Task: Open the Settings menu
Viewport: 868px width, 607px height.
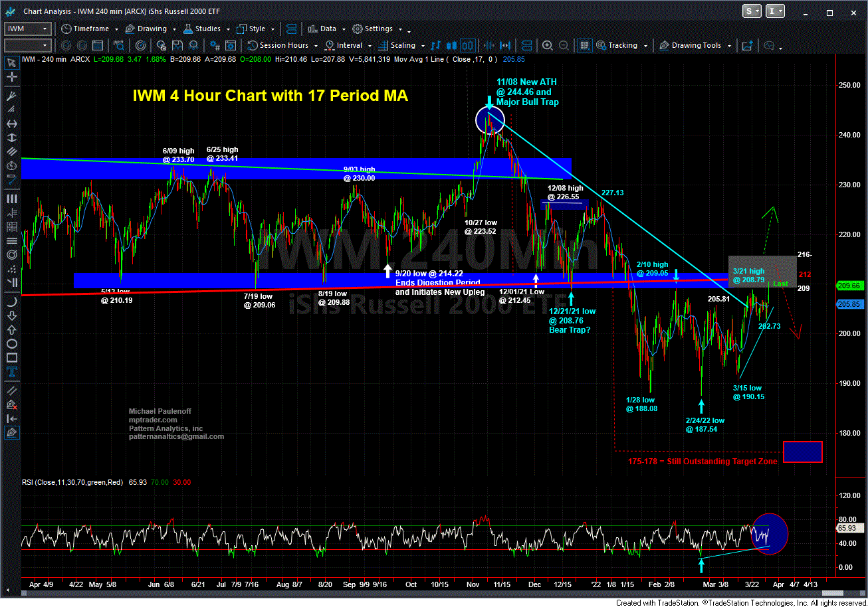Action: [376, 29]
